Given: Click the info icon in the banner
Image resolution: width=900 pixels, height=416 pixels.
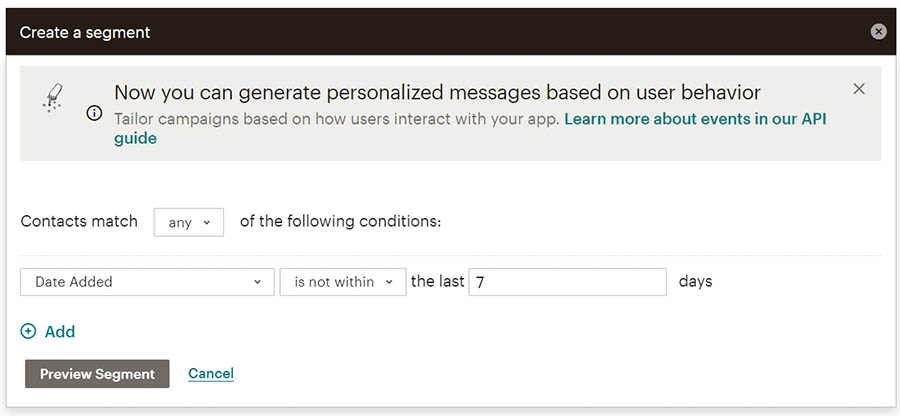Looking at the screenshot, I should tap(94, 113).
